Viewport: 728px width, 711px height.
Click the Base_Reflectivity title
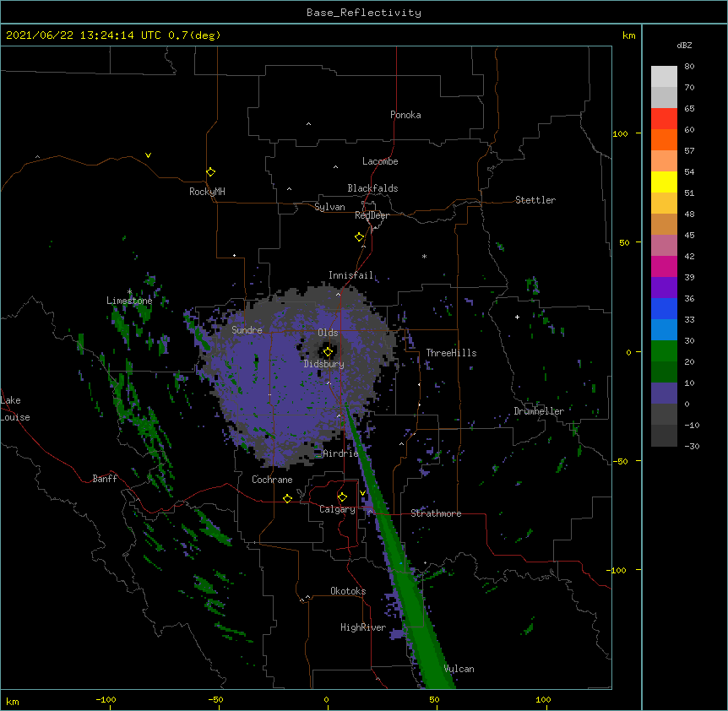(x=364, y=13)
